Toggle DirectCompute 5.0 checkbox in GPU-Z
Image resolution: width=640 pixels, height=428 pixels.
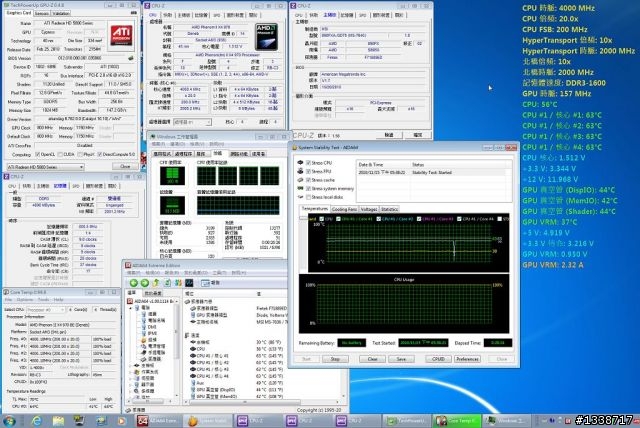tap(99, 155)
